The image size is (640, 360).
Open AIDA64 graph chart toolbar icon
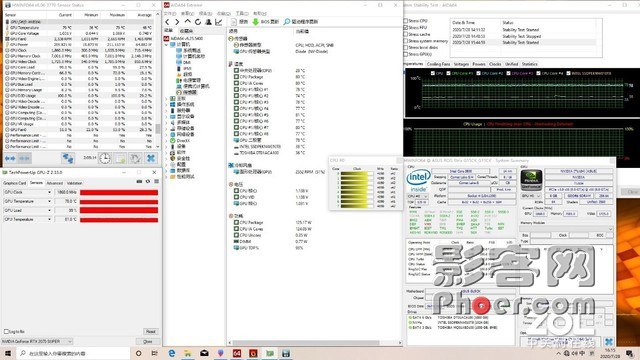[x=219, y=22]
